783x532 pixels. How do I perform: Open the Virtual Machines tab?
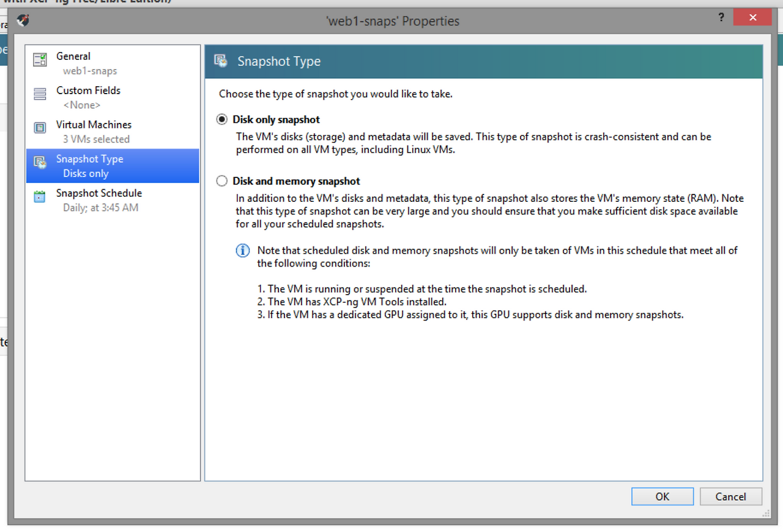point(113,131)
